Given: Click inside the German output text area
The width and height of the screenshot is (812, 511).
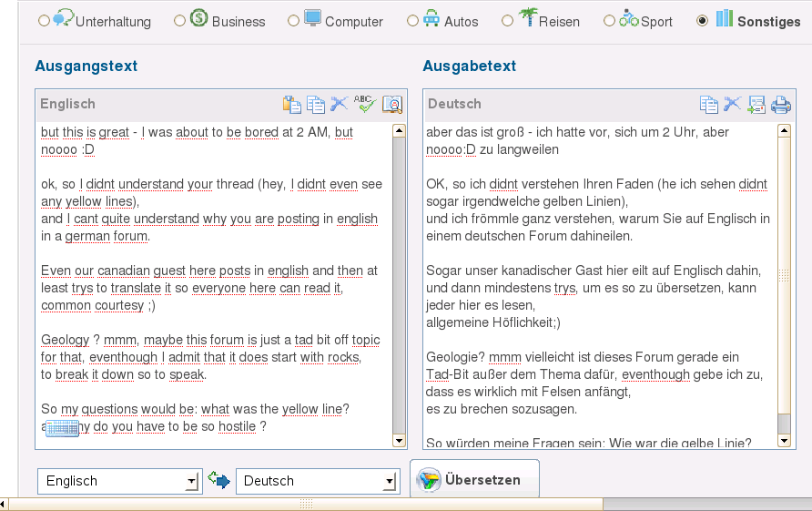Looking at the screenshot, I should click(601, 285).
